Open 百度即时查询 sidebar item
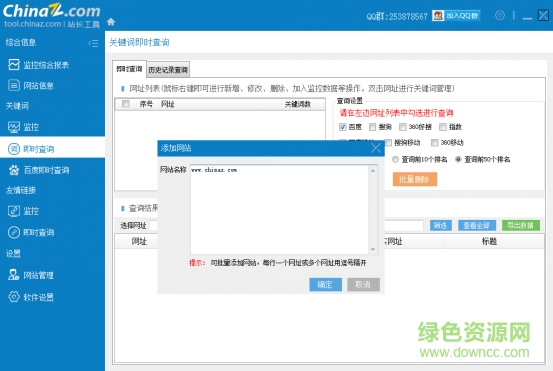Image resolution: width=553 pixels, height=371 pixels. point(39,170)
